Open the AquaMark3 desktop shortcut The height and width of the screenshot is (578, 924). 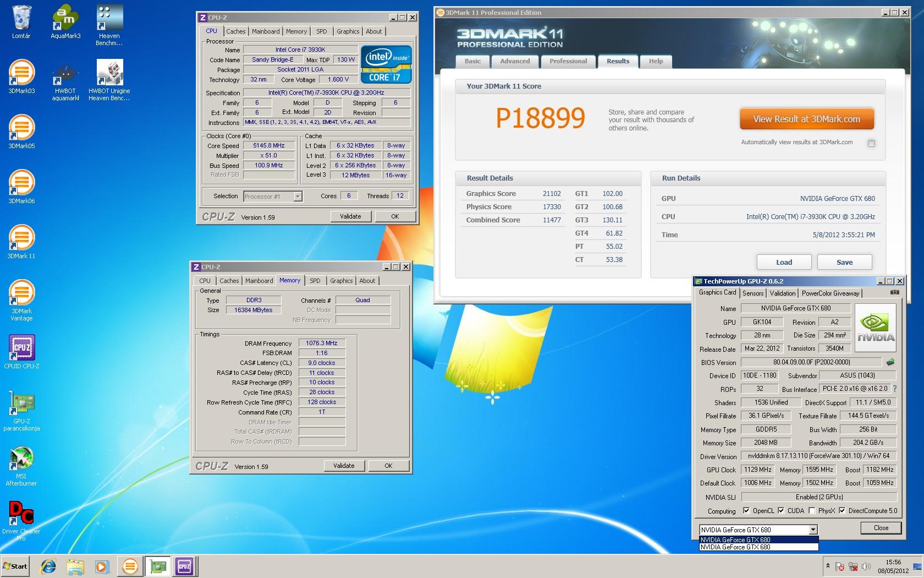point(65,22)
